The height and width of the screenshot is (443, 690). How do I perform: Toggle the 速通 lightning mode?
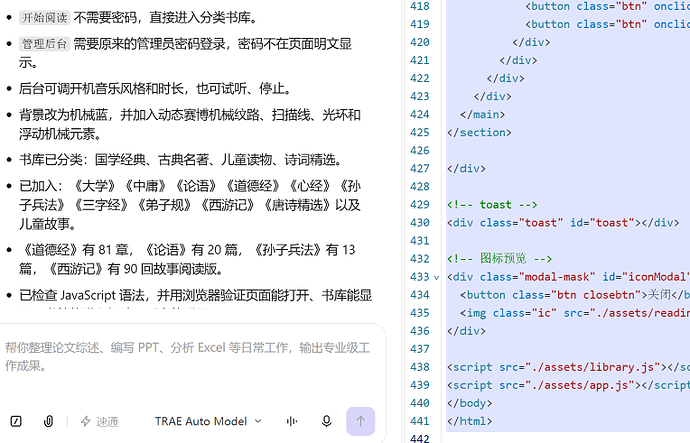(99, 421)
